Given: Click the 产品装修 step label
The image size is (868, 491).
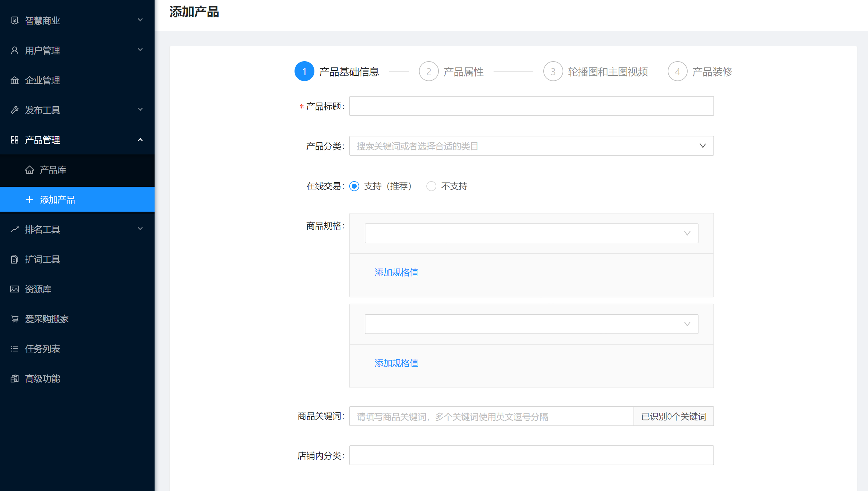Looking at the screenshot, I should (712, 72).
